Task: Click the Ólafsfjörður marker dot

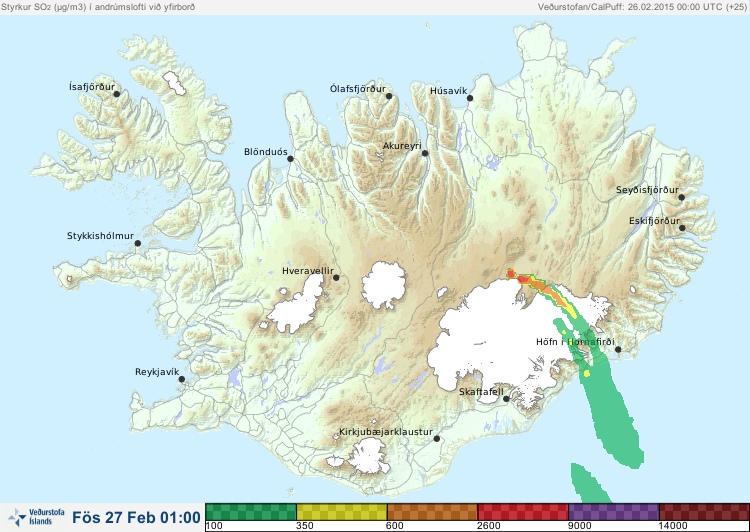Action: click(x=389, y=96)
